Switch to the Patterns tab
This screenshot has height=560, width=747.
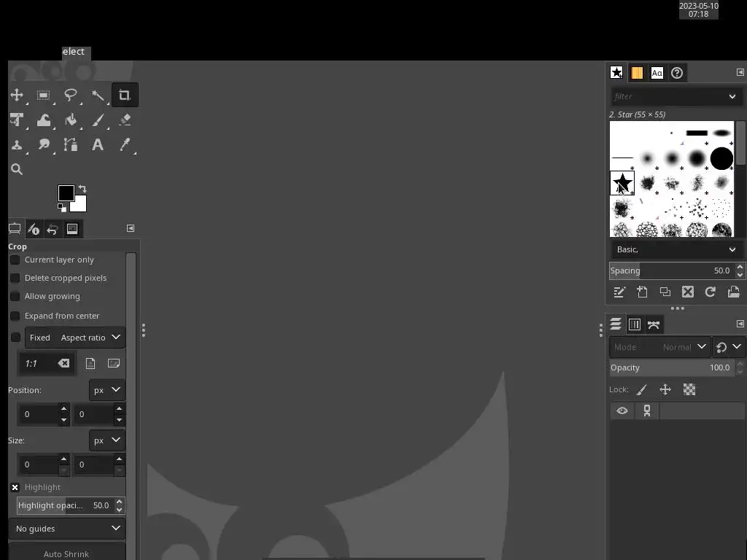tap(637, 73)
